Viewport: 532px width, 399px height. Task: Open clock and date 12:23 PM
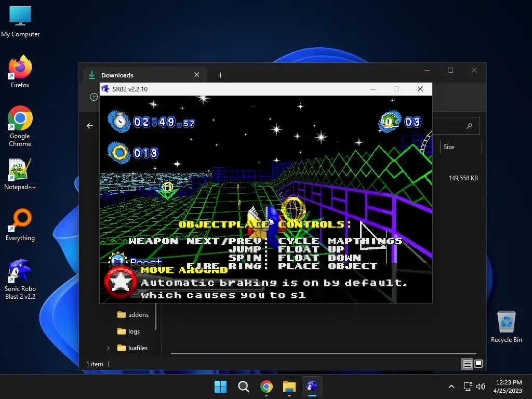point(508,387)
